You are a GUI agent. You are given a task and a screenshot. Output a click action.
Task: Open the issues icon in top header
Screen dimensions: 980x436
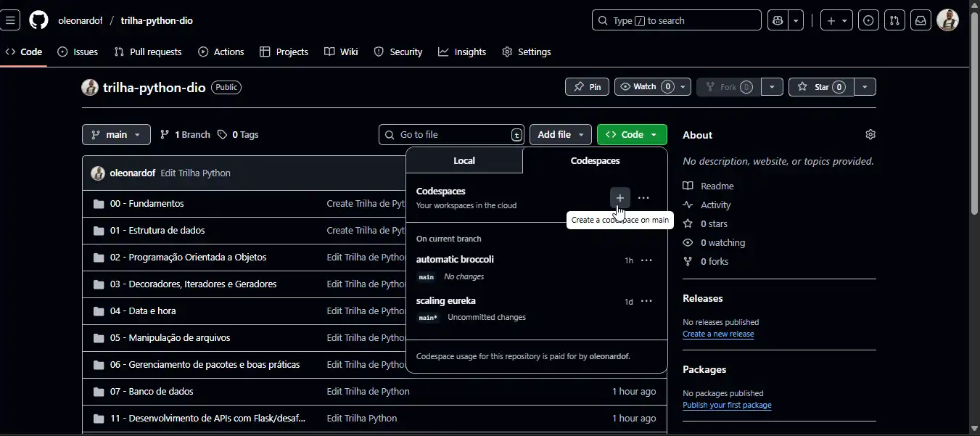coord(868,20)
